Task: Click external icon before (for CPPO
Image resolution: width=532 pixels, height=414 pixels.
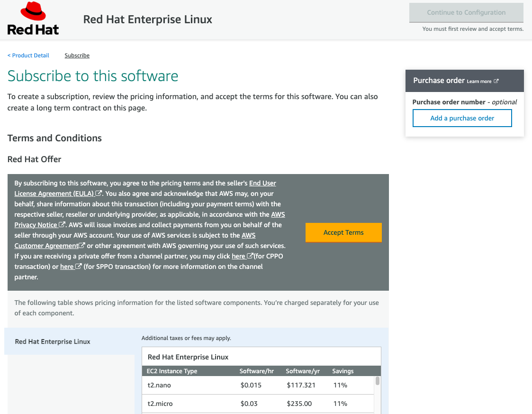Action: tap(250, 256)
